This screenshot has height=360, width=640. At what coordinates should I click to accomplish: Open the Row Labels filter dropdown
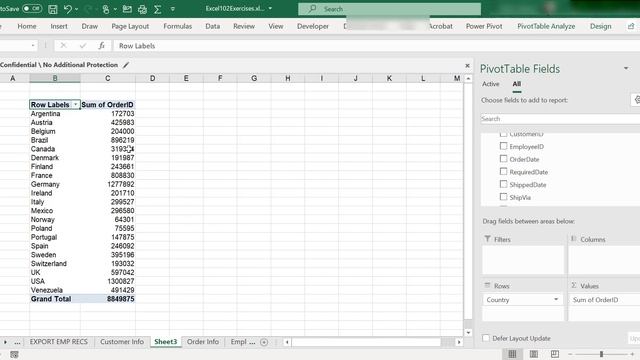76,104
